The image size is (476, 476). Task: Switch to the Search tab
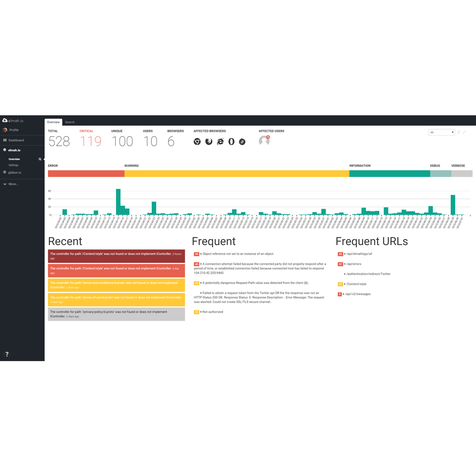click(70, 122)
